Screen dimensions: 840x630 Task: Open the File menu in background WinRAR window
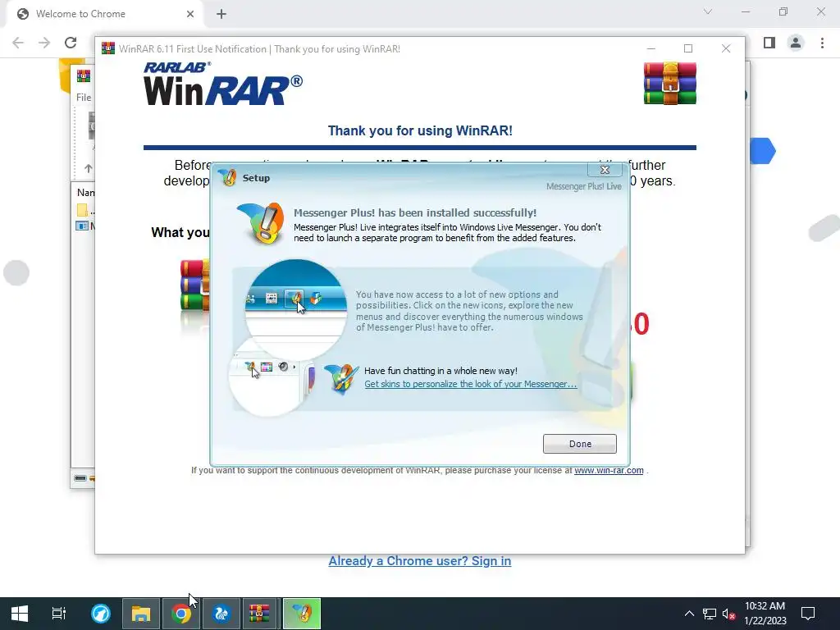pos(84,97)
